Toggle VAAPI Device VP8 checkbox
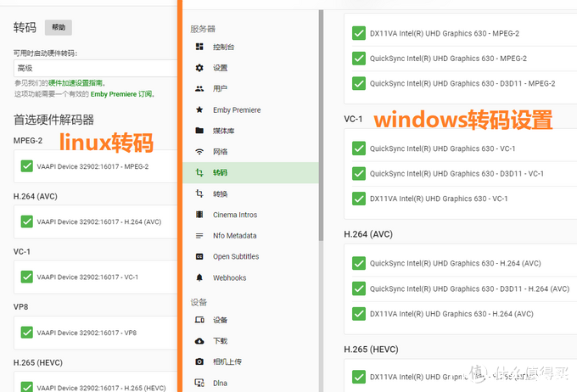Viewport: 577px width, 392px height. (x=27, y=333)
